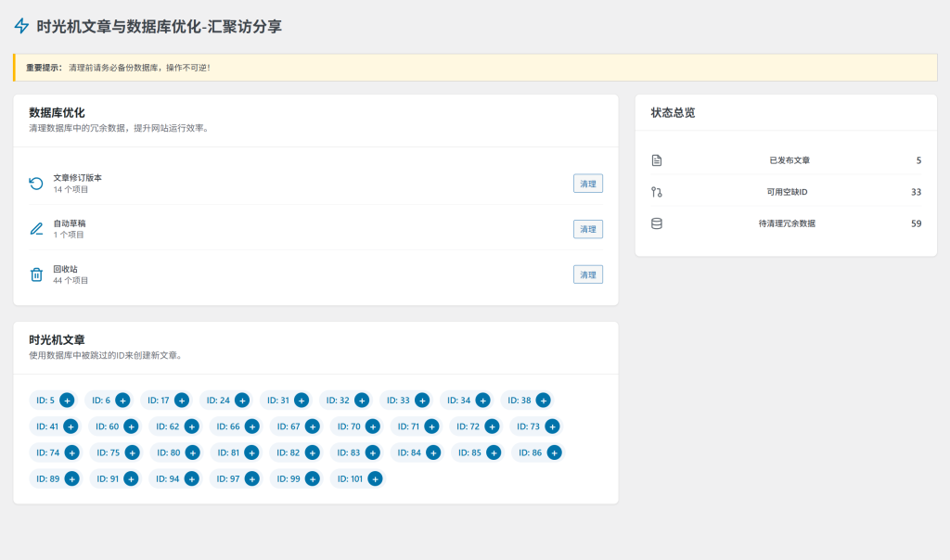Select the ID: 38 chip
Screen dimensions: 950x560
click(x=520, y=401)
